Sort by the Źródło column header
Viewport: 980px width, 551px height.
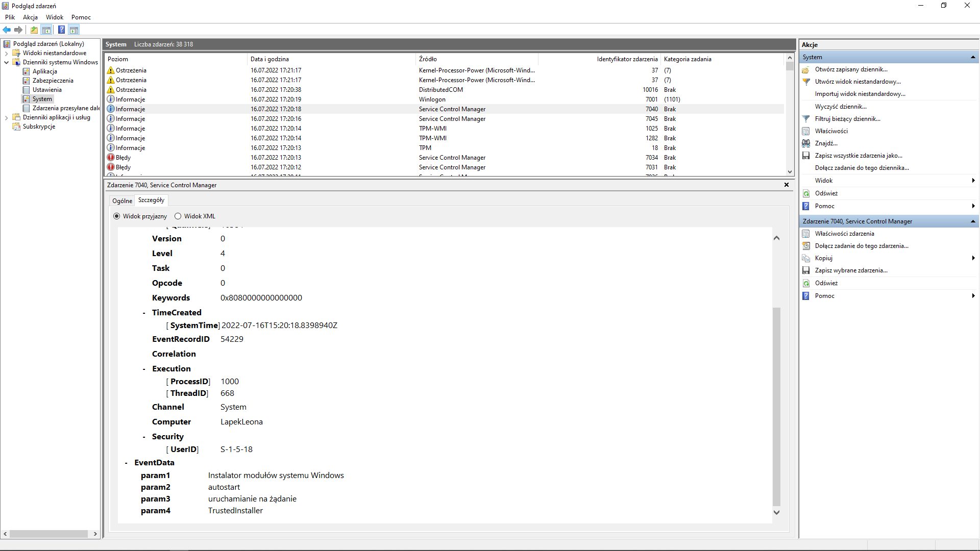click(477, 59)
